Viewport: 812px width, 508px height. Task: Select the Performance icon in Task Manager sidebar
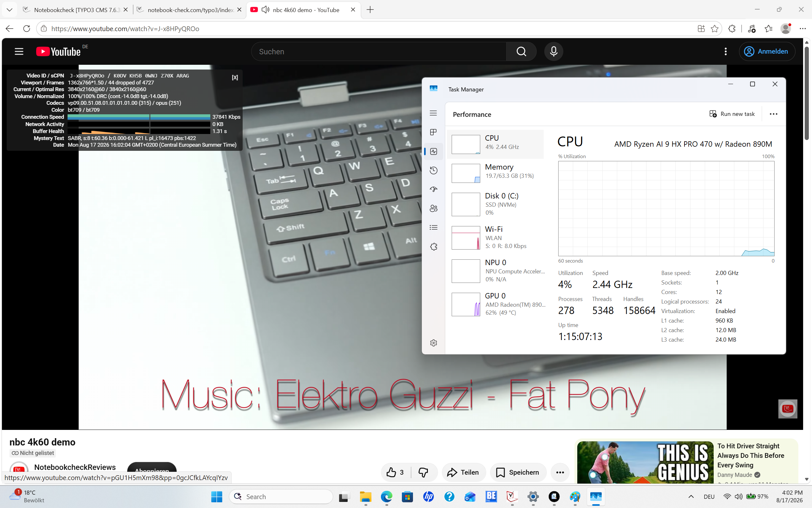tap(434, 151)
